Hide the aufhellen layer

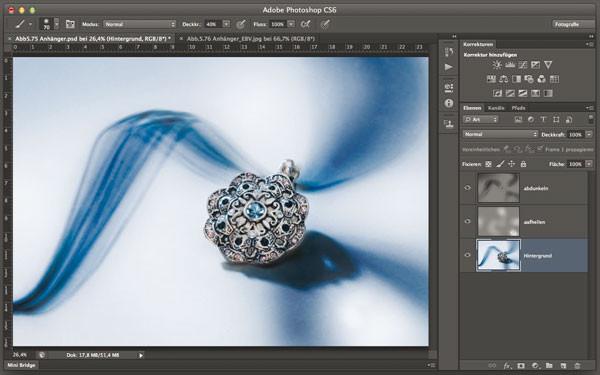point(468,221)
